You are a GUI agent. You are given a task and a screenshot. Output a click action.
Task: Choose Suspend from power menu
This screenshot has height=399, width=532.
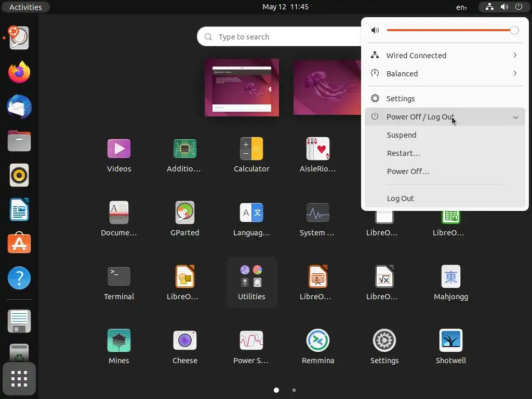point(445,135)
